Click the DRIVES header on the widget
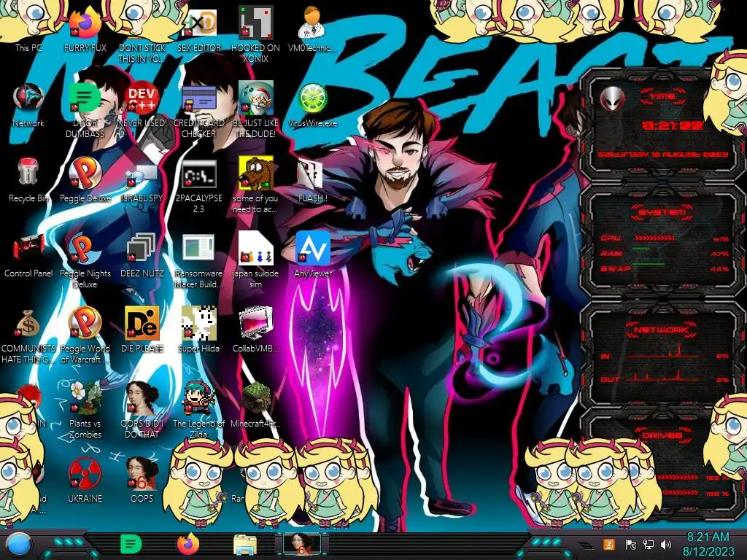 click(662, 435)
